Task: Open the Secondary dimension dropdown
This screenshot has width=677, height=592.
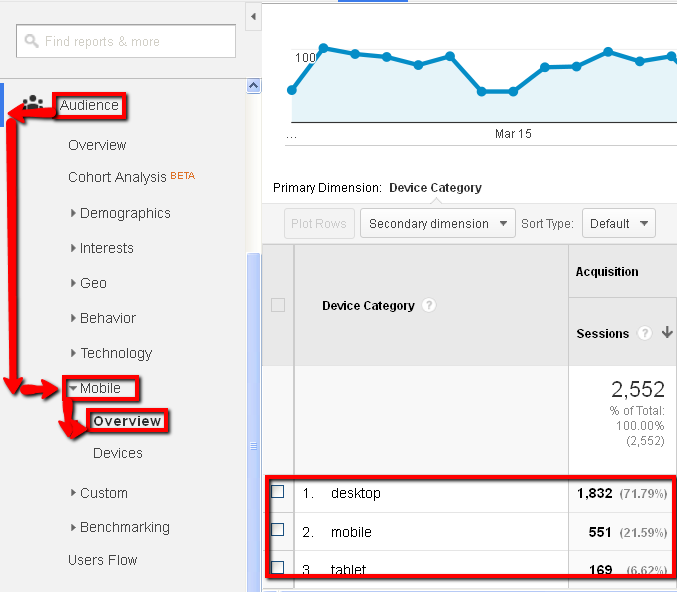Action: click(437, 224)
